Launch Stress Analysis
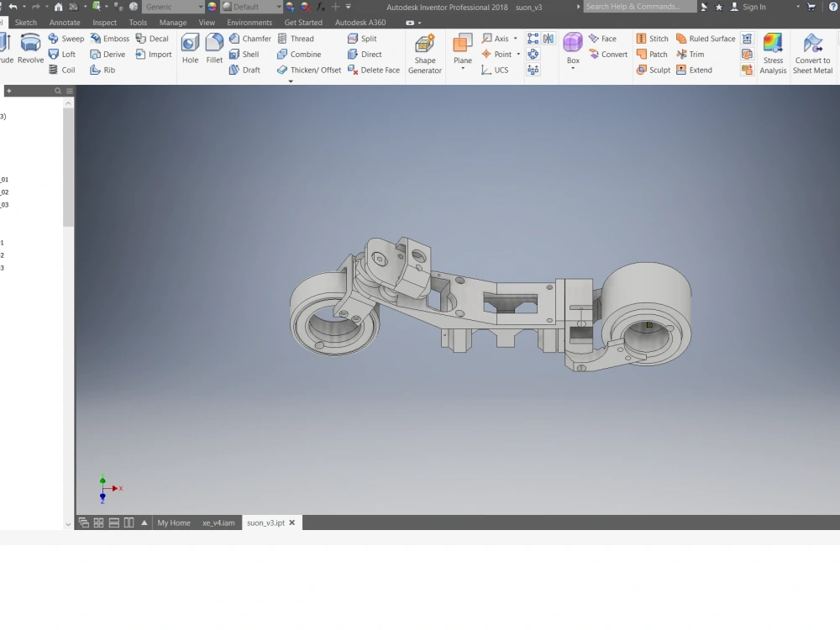840x630 pixels. tap(773, 54)
